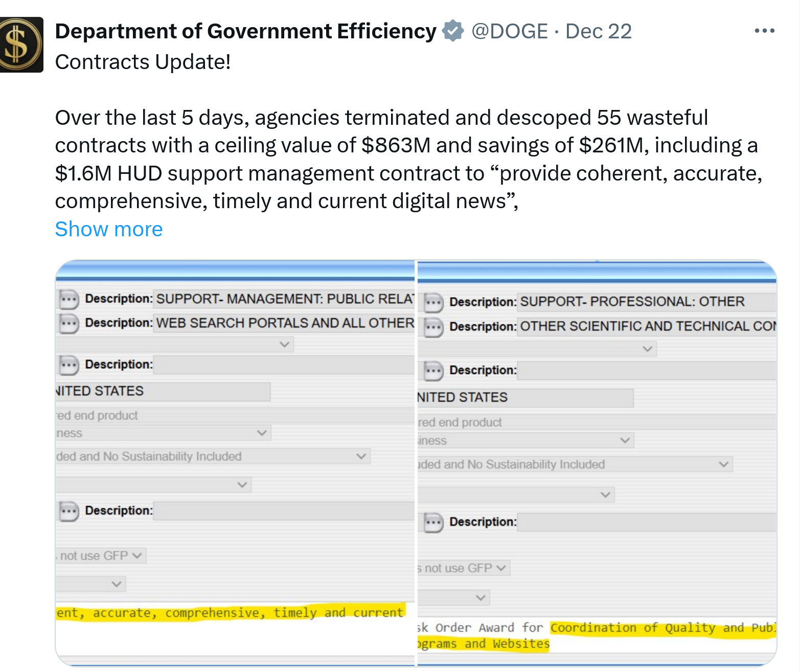The height and width of the screenshot is (672, 800).
Task: Click right 'red end product' field
Action: click(x=593, y=422)
